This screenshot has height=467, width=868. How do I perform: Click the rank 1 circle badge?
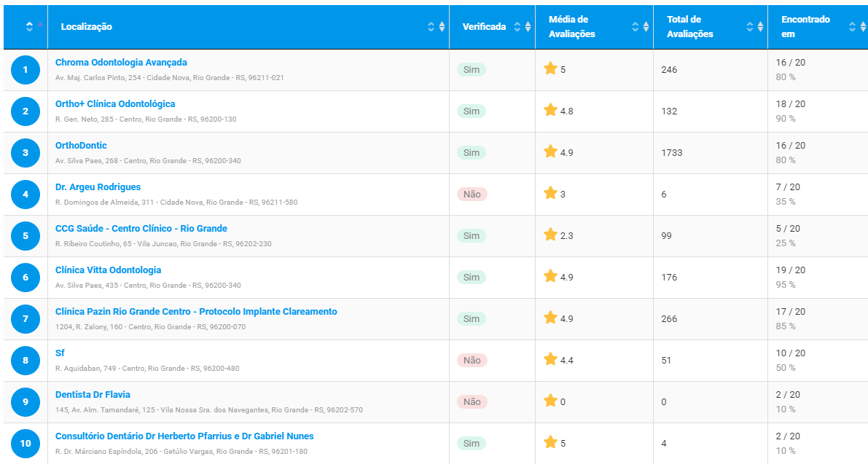point(26,70)
